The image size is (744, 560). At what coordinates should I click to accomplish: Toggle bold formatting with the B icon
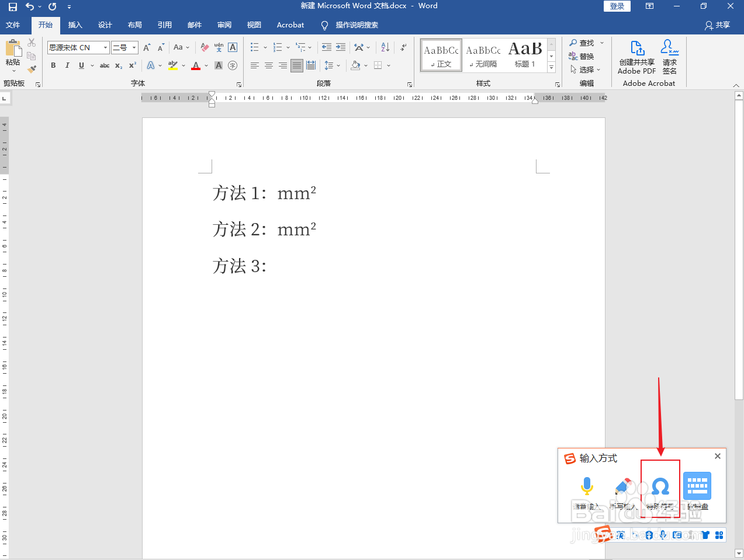(53, 65)
